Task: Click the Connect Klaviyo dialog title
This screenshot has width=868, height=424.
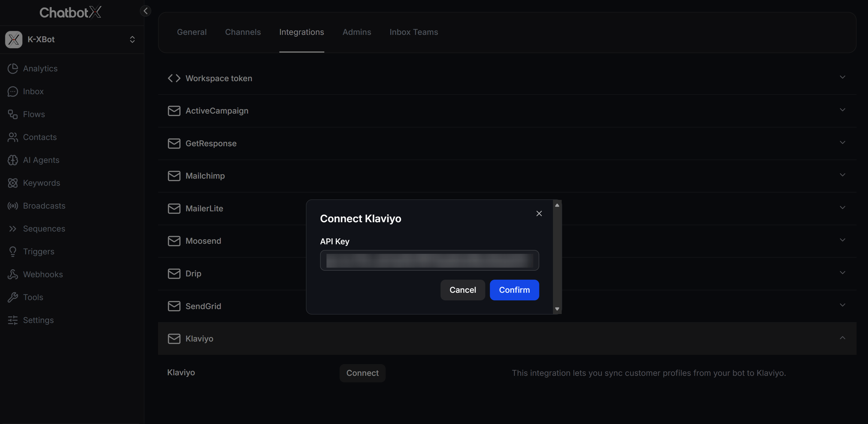Action: tap(361, 219)
